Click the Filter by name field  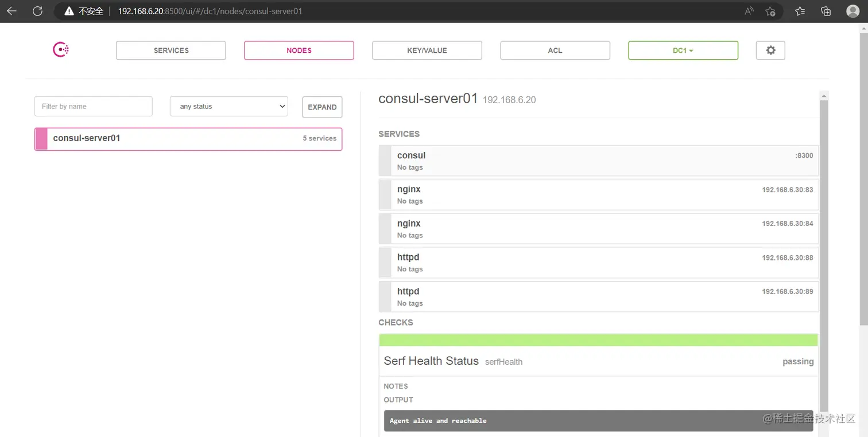[94, 106]
